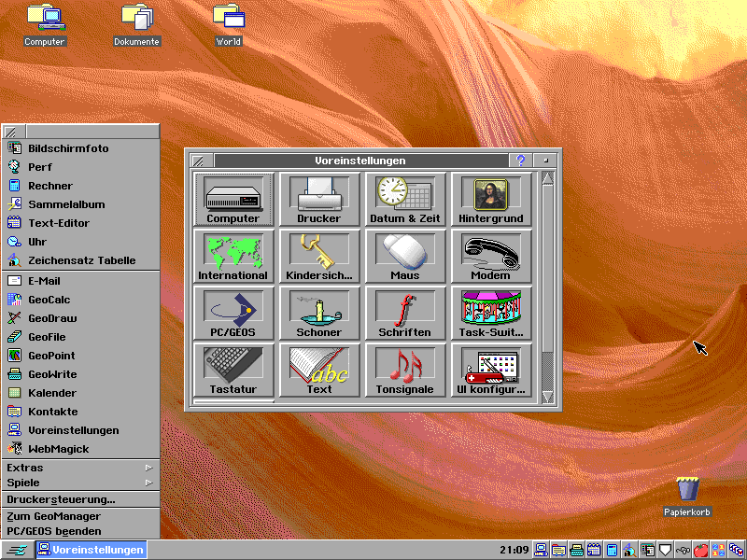Choose PC/GEOS beenden to exit
The width and height of the screenshot is (747, 560).
[80, 531]
